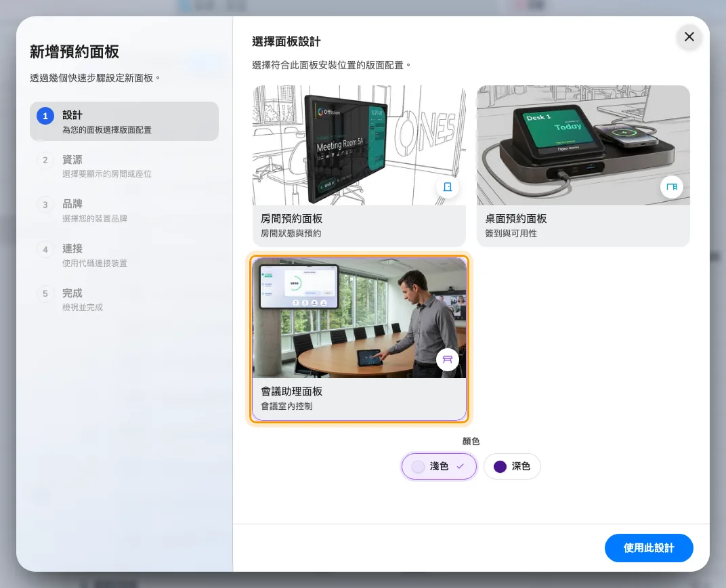Close the new booking panel dialog

(x=689, y=37)
